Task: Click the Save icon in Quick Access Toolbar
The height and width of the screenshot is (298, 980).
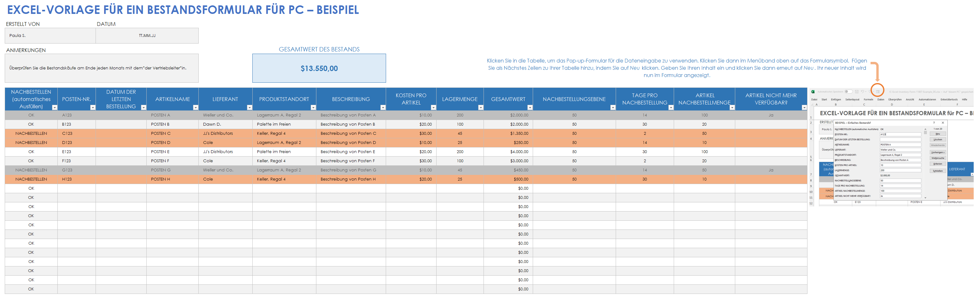Action: (857, 92)
